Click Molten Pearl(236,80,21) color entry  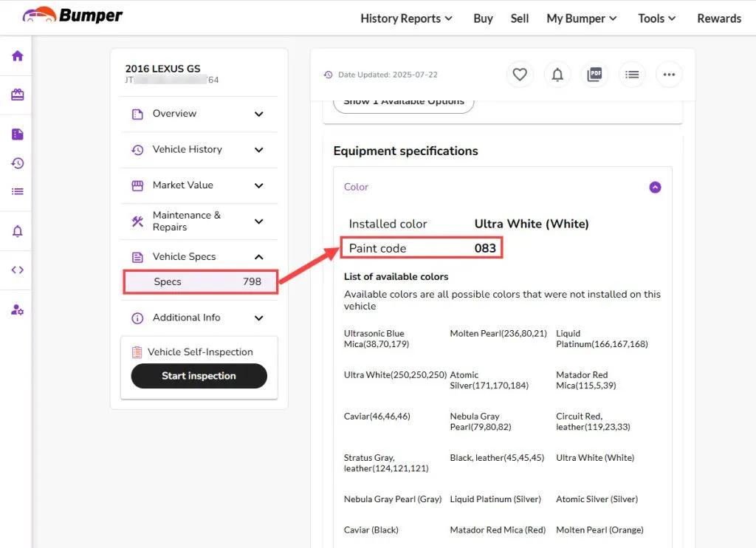[x=498, y=333]
